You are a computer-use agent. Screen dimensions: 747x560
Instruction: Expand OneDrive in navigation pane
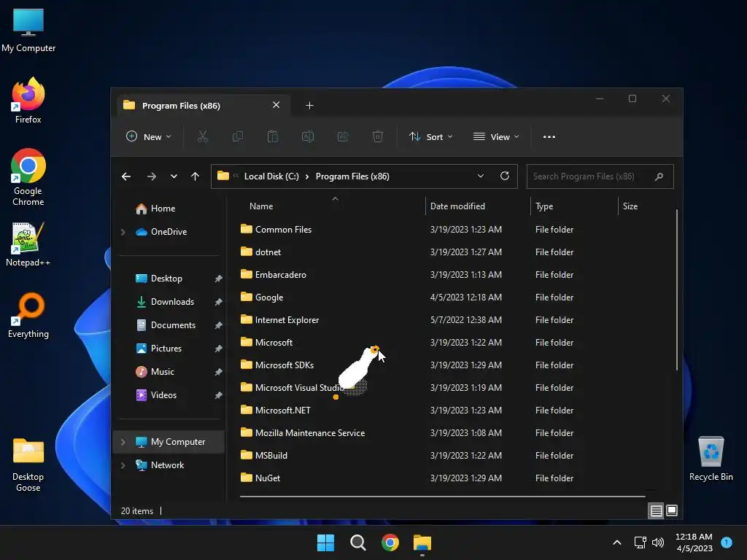coord(123,232)
